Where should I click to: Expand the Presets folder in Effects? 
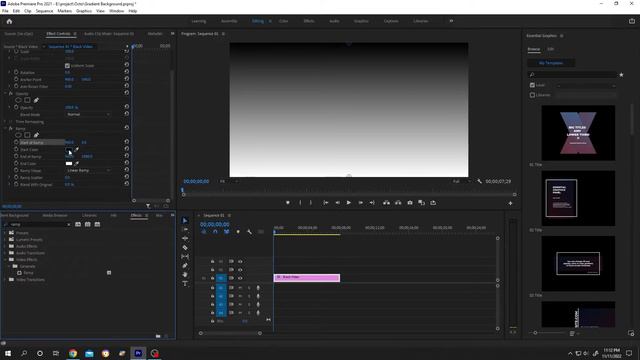pos(5,233)
